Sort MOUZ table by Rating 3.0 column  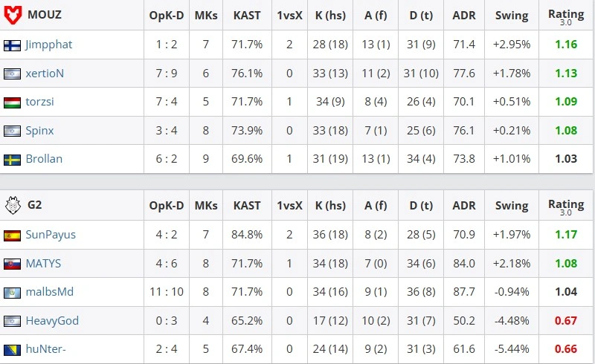pos(566,16)
